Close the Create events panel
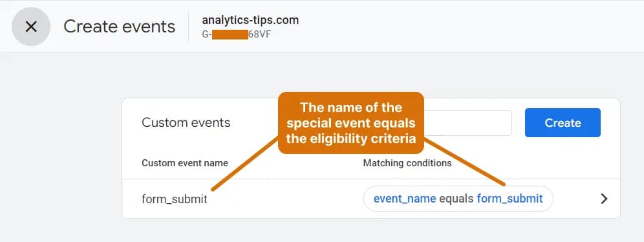The image size is (644, 242). [31, 27]
